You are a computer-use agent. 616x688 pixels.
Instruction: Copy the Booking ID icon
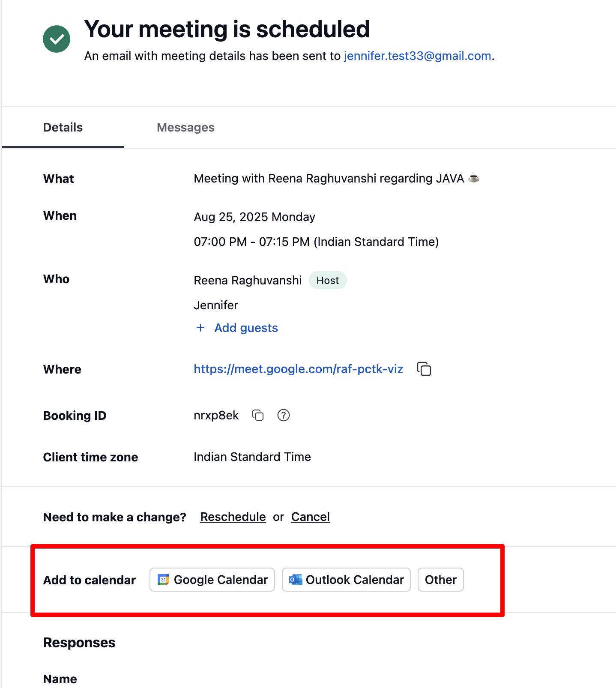tap(258, 415)
